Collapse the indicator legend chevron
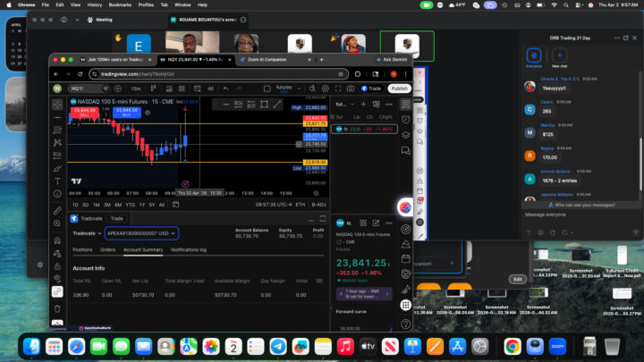This screenshot has width=644, height=362. 74,124
